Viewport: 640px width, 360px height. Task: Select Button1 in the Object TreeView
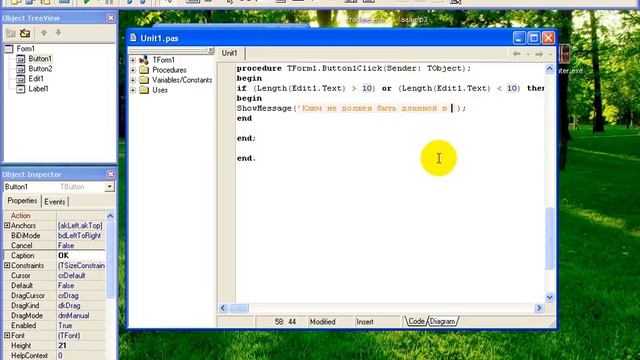pyautogui.click(x=40, y=59)
